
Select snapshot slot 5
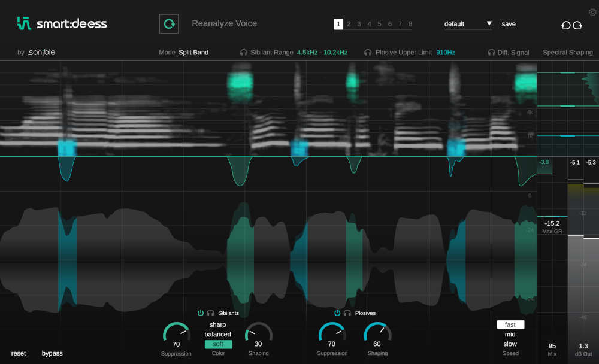click(x=380, y=24)
